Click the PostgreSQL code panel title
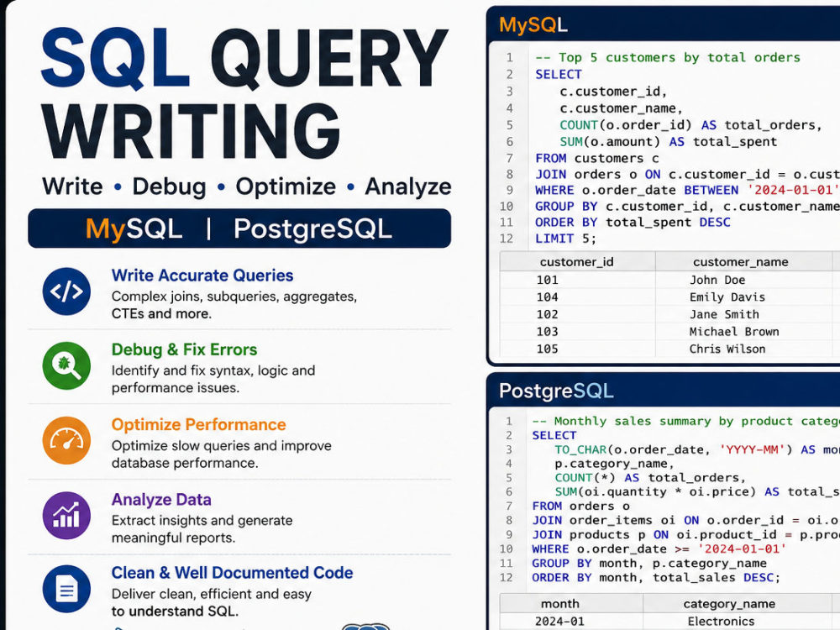 [556, 391]
